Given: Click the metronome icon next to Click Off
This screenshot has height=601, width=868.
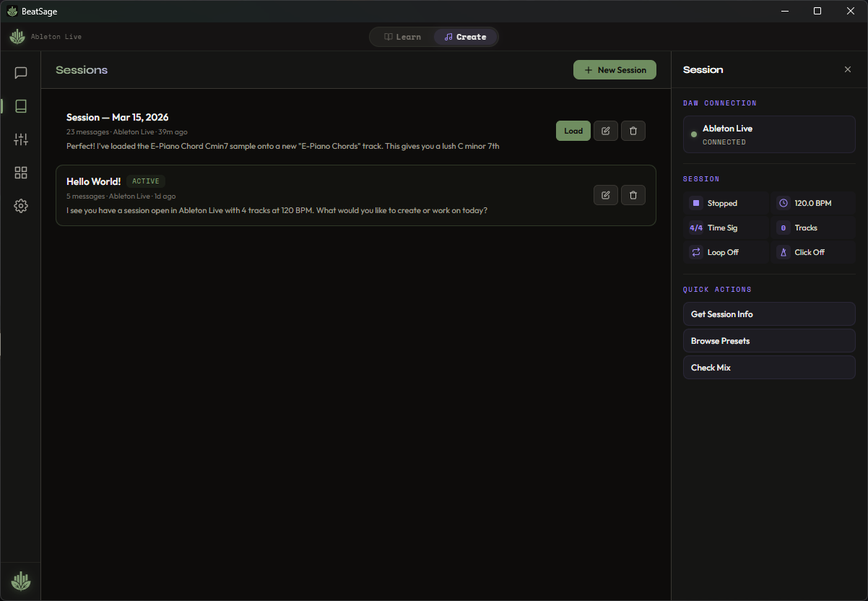Looking at the screenshot, I should 783,251.
